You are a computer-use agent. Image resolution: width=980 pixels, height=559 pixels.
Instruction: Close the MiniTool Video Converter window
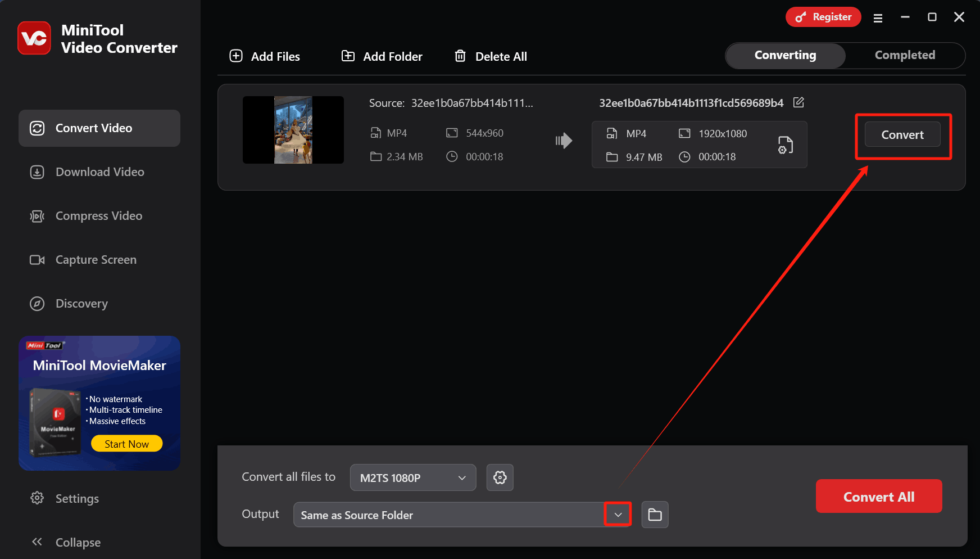(959, 17)
